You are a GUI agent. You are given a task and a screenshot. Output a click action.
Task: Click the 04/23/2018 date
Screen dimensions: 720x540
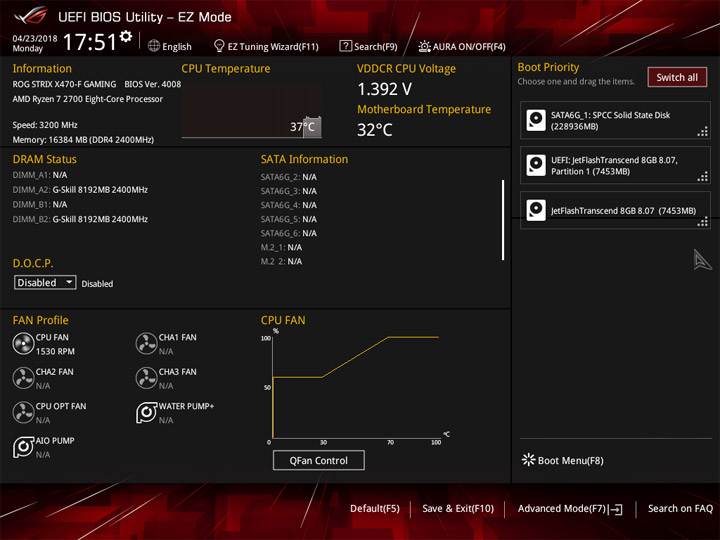35,39
